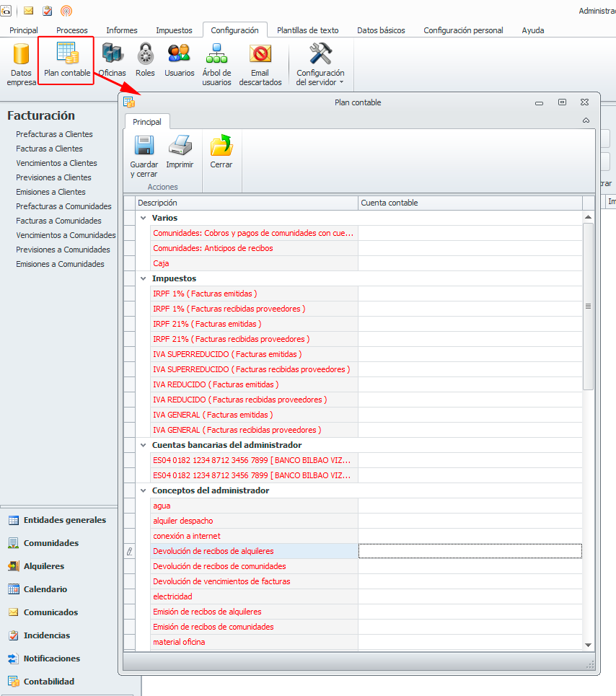Collapse Cuentas bancarias del administrador group

point(142,445)
